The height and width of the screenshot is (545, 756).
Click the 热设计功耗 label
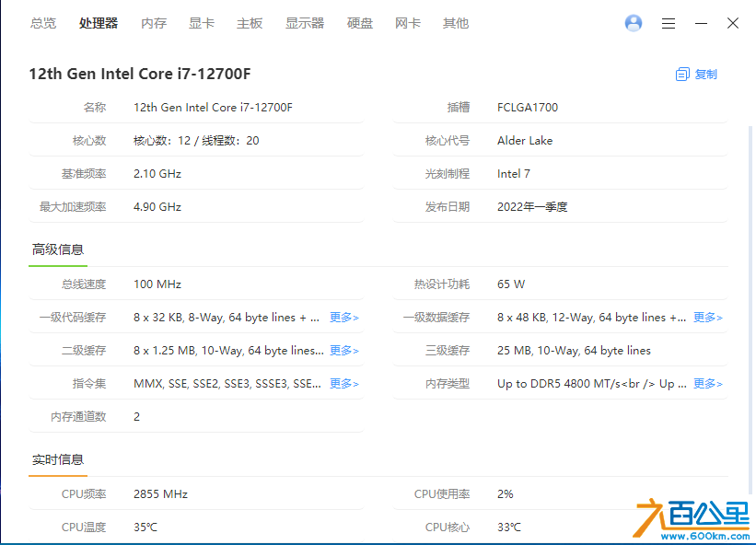tap(442, 284)
